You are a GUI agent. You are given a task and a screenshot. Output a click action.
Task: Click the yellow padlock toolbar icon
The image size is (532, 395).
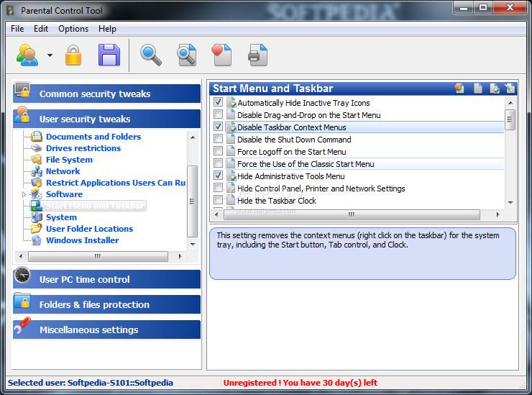click(x=73, y=55)
